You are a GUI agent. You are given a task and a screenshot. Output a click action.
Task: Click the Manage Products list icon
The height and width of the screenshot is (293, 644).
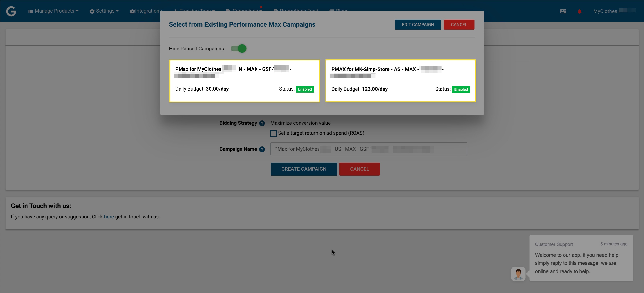pos(31,11)
